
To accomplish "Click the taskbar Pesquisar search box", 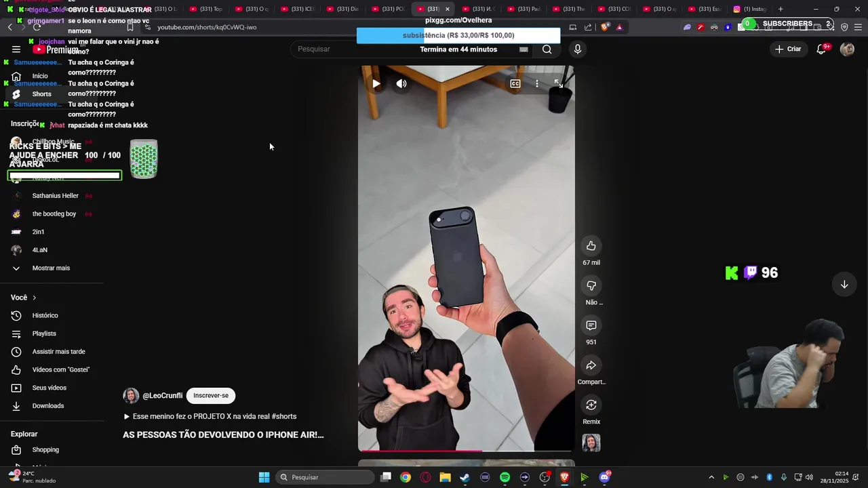I will 325,477.
